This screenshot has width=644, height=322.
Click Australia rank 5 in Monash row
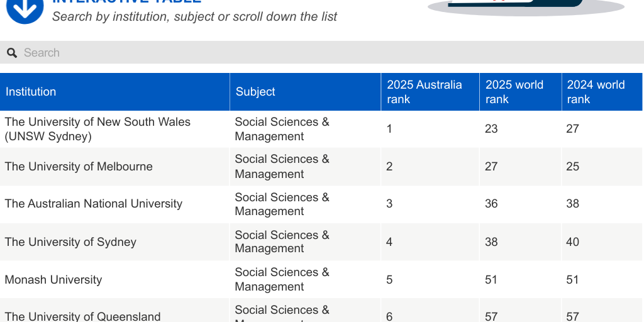click(389, 280)
